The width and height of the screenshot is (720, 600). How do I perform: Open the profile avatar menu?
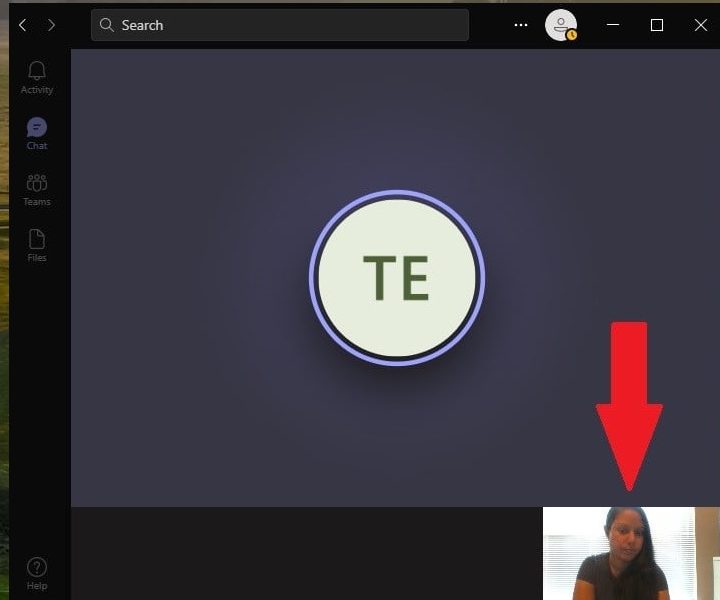pyautogui.click(x=561, y=25)
